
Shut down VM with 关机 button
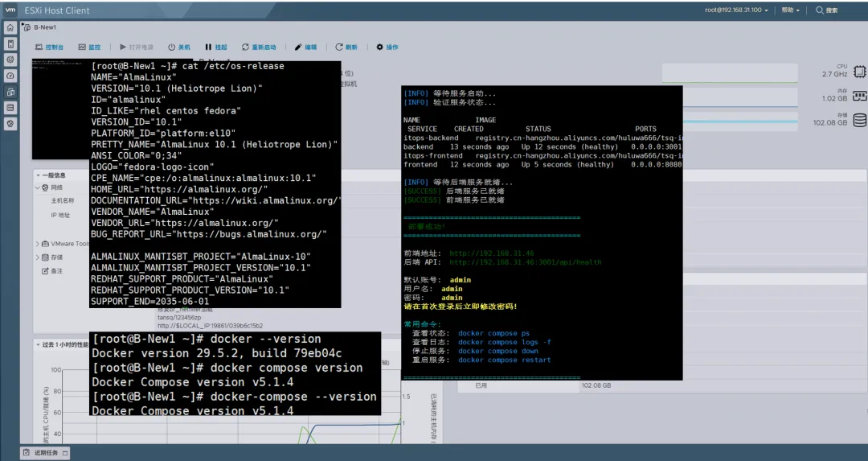178,47
